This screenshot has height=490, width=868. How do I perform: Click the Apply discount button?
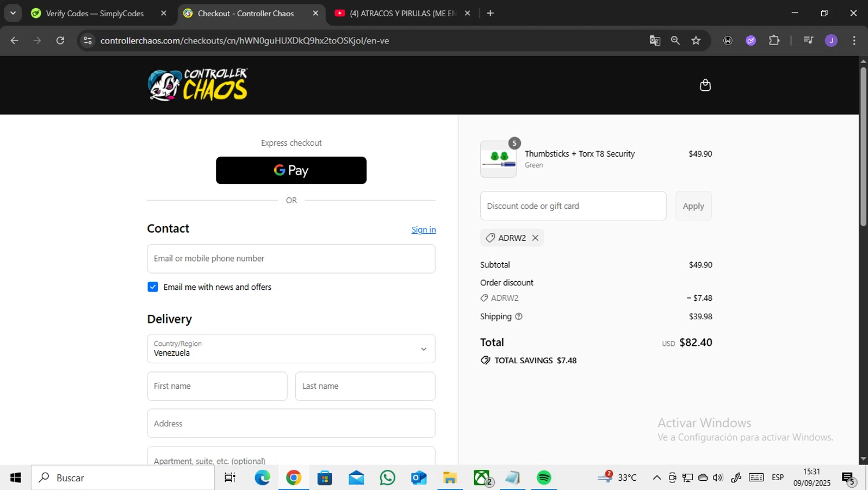(693, 206)
